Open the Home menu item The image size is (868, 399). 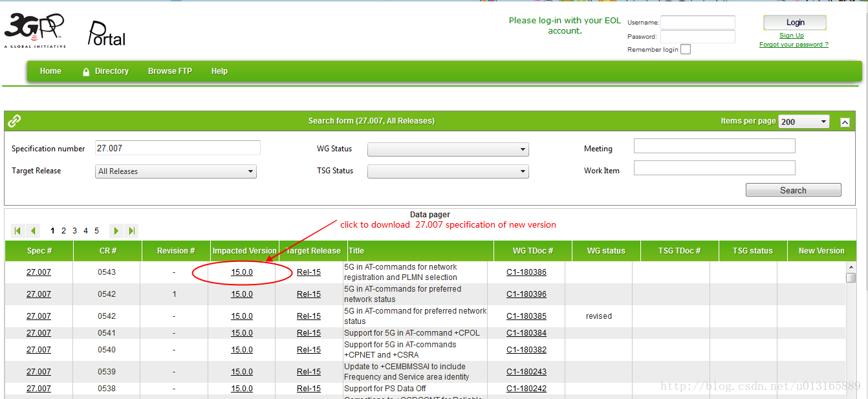click(50, 71)
